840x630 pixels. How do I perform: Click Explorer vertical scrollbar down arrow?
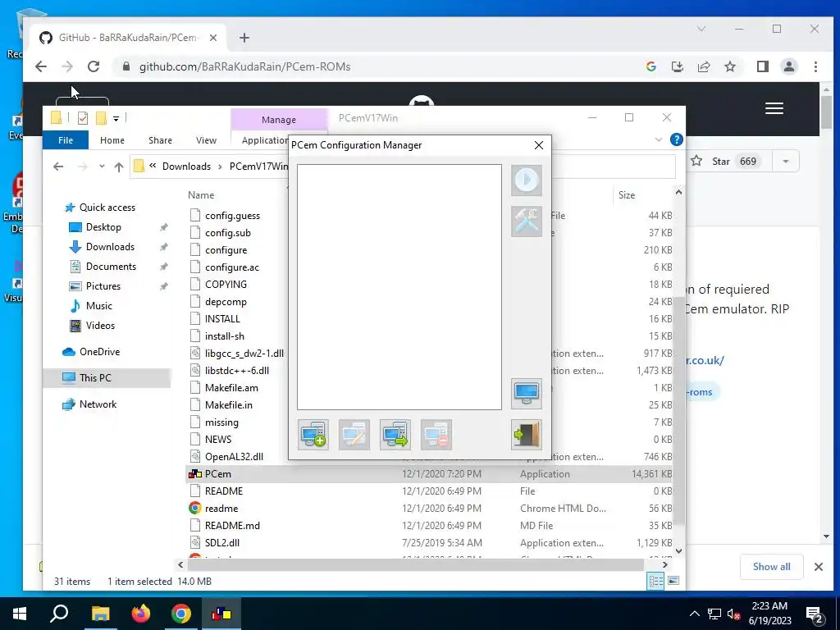point(678,550)
